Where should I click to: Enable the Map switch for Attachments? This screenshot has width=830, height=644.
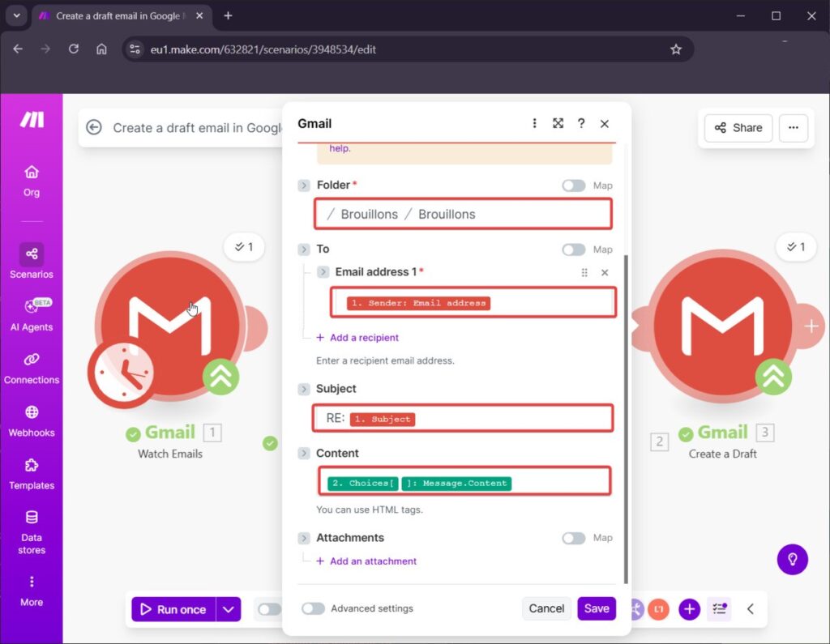click(x=574, y=538)
